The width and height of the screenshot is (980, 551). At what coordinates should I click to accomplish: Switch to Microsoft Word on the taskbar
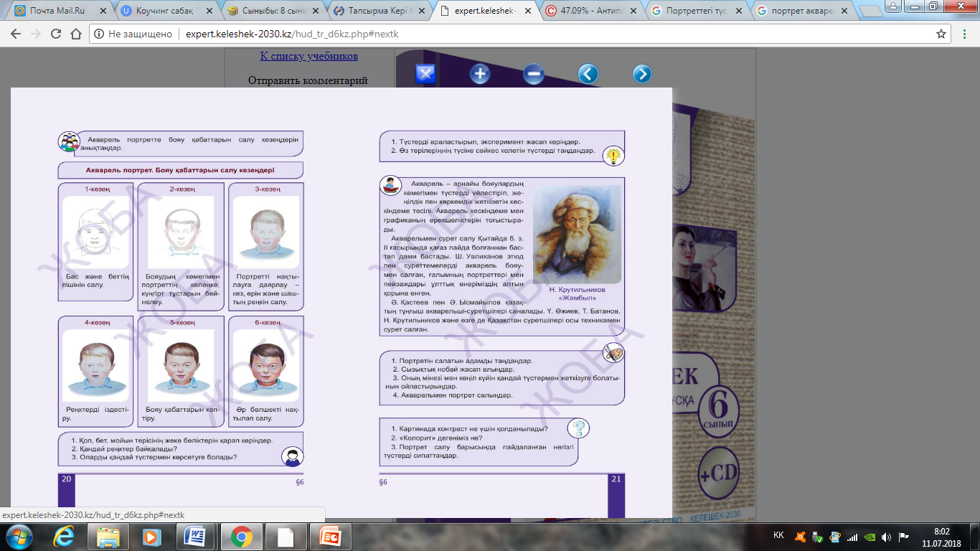(196, 536)
